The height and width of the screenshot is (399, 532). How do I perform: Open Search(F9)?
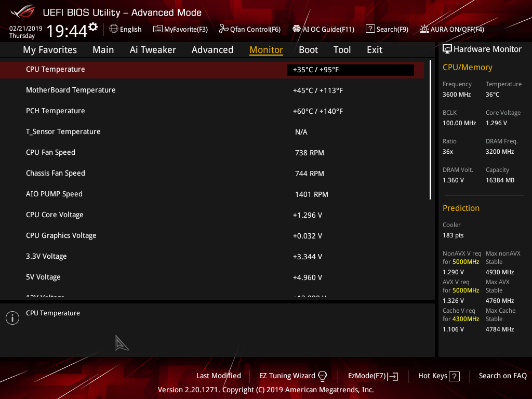pyautogui.click(x=387, y=29)
